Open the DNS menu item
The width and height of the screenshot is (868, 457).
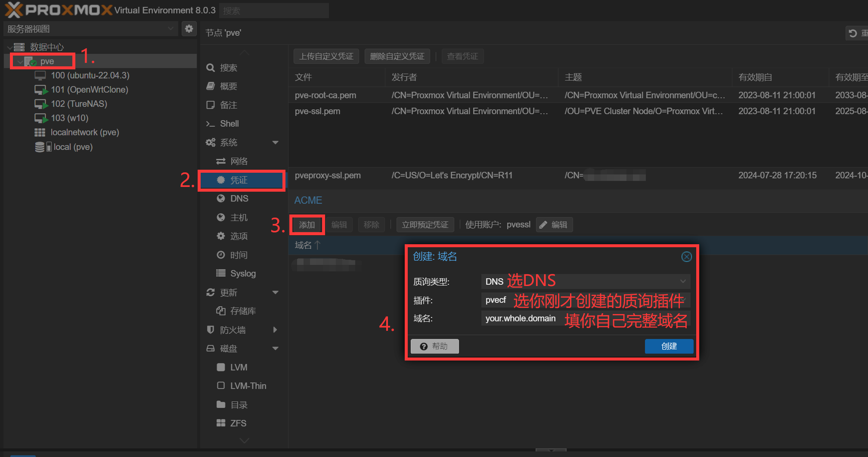click(x=239, y=199)
